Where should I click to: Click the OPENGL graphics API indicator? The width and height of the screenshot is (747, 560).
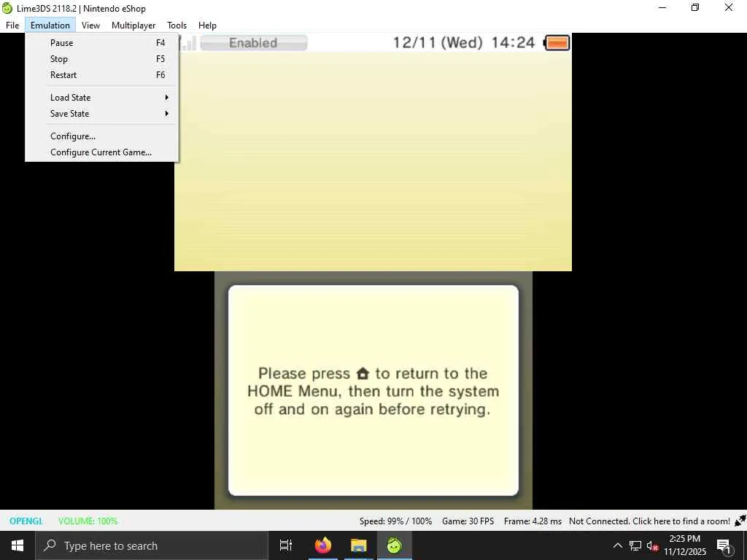tap(26, 521)
